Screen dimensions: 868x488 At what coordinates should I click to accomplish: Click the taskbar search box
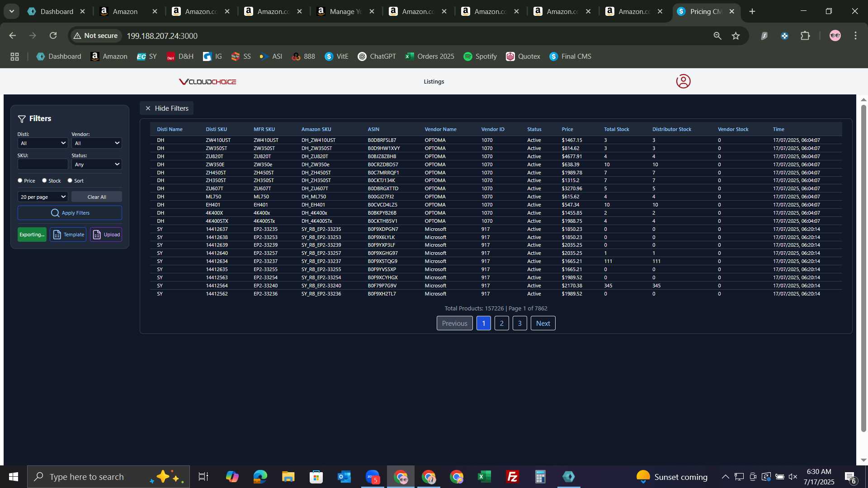pyautogui.click(x=108, y=477)
